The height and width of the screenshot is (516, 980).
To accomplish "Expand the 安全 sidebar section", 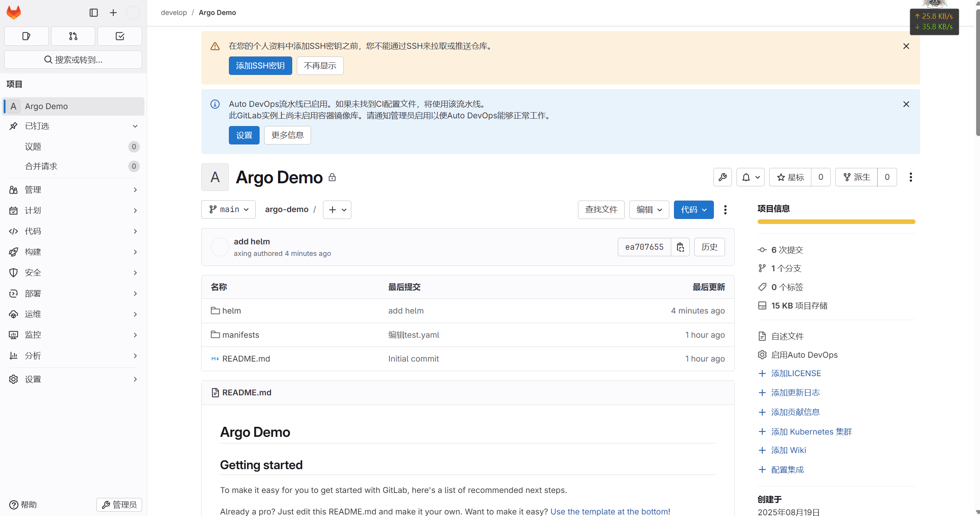I will 73,272.
